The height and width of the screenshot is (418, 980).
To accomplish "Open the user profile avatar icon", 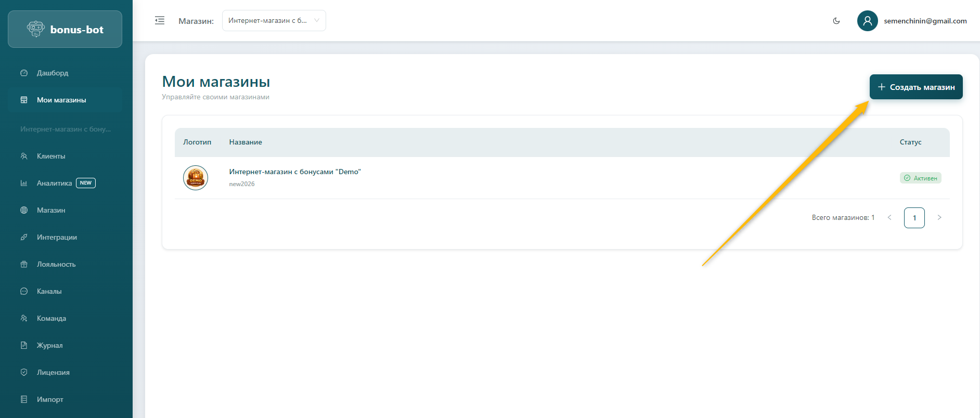I will [867, 21].
